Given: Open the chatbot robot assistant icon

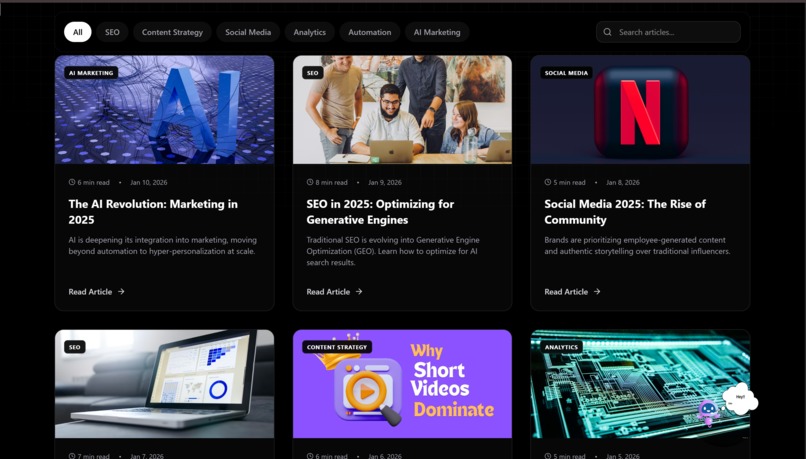Looking at the screenshot, I should 708,412.
